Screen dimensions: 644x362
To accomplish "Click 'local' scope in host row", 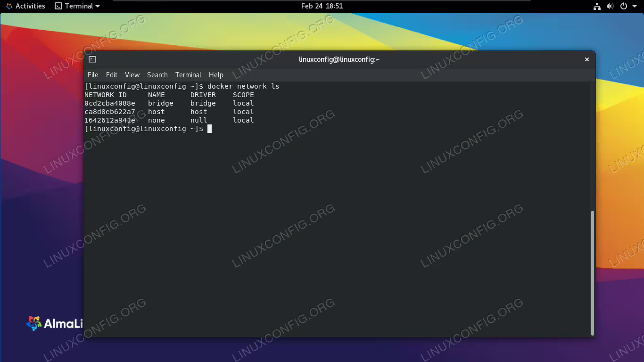I will coord(243,112).
